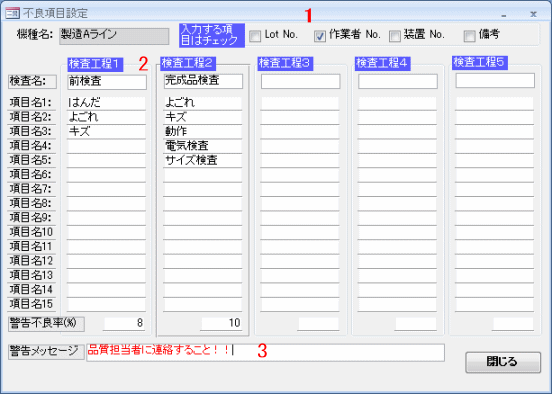The height and width of the screenshot is (394, 552).
Task: Select the キズ item in 検査工程1
Action: [106, 132]
